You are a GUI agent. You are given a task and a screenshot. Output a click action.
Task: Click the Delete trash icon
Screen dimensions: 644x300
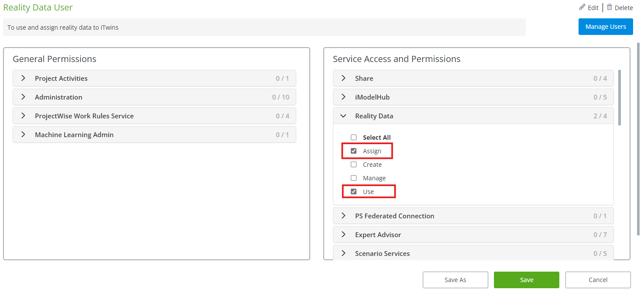[x=610, y=7]
